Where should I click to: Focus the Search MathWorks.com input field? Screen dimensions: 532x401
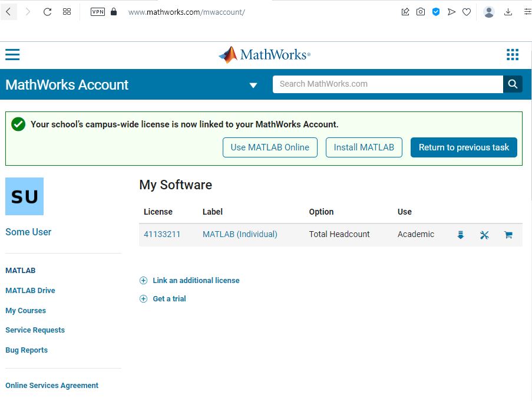(387, 84)
